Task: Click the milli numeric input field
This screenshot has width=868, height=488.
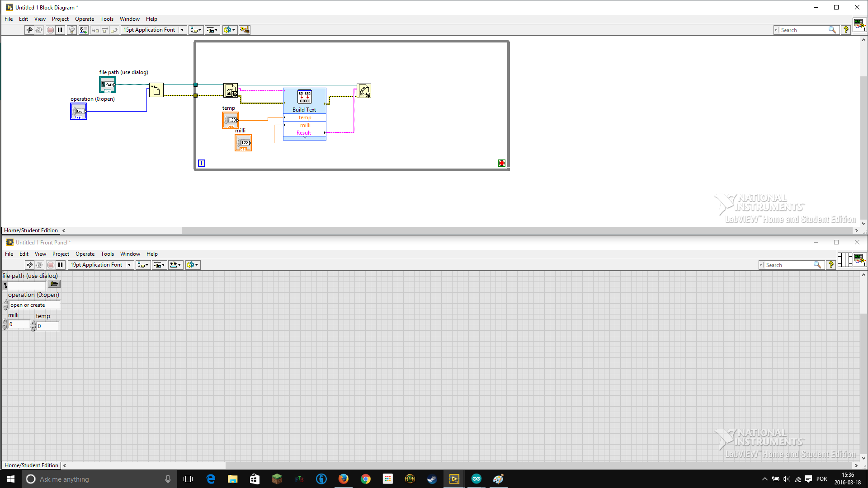Action: 17,325
